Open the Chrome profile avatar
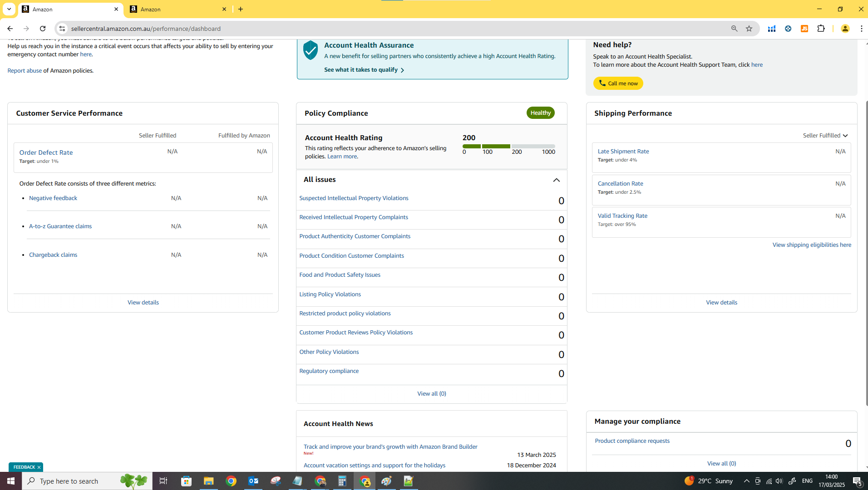This screenshot has width=868, height=490. tap(845, 29)
